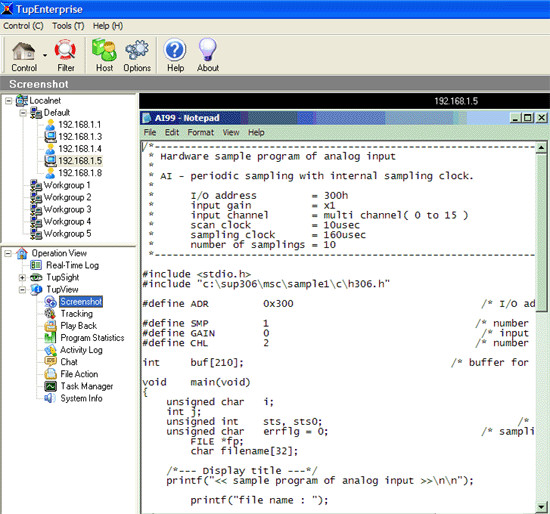Open Notepad's View menu

[x=231, y=133]
